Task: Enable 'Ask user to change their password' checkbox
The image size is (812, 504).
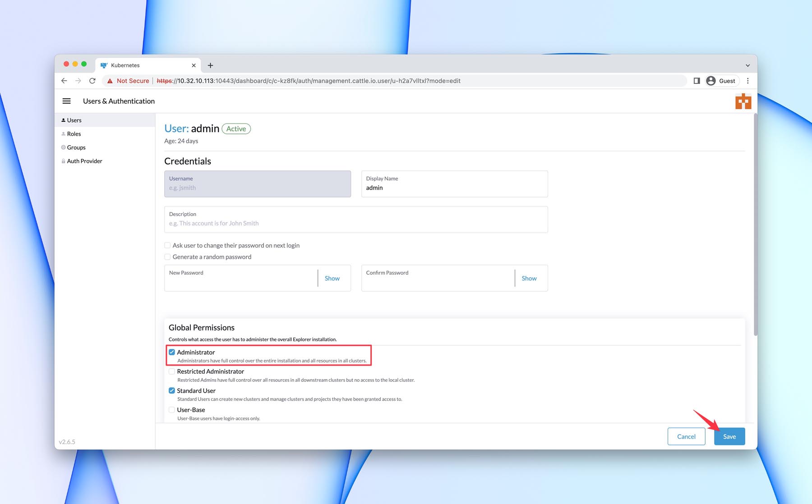Action: pyautogui.click(x=167, y=245)
